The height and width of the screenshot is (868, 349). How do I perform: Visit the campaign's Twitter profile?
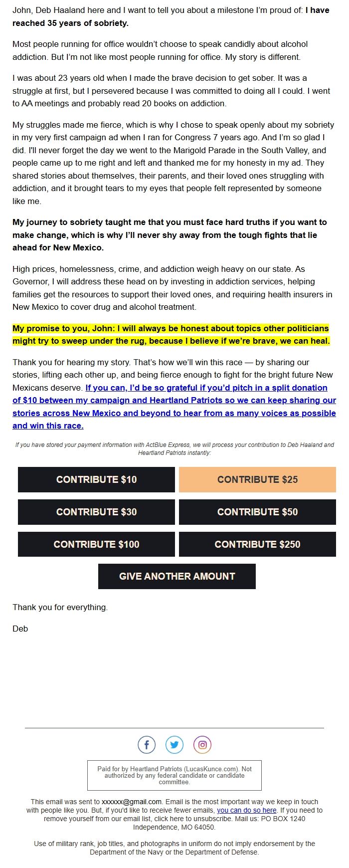click(x=174, y=745)
